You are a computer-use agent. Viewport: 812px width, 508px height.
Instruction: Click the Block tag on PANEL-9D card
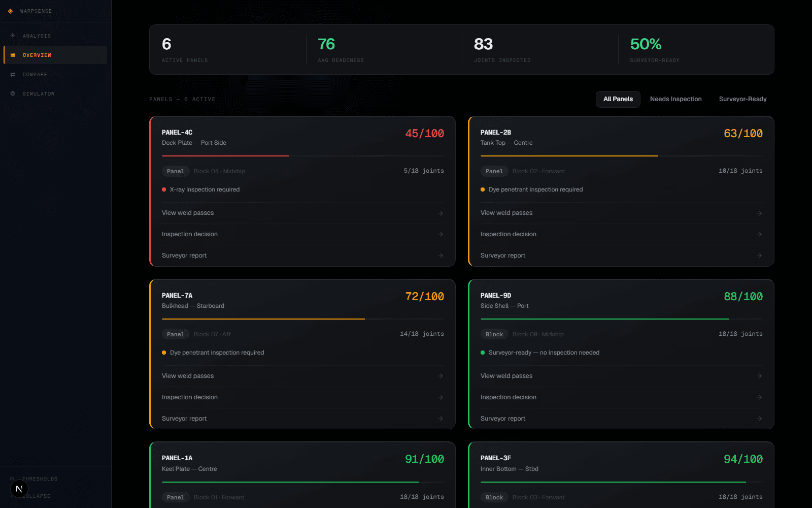(494, 334)
